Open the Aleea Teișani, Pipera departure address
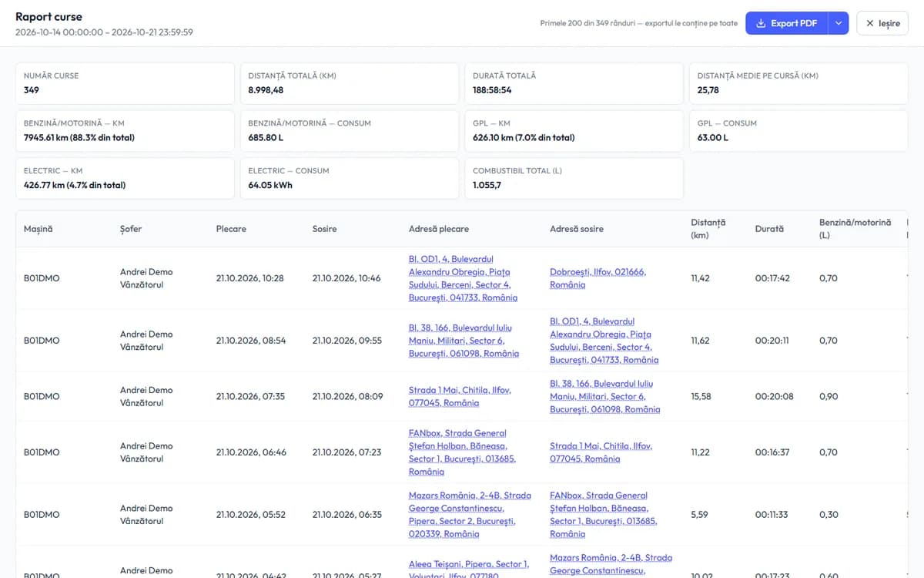Viewport: 924px width, 578px height. tap(469, 570)
